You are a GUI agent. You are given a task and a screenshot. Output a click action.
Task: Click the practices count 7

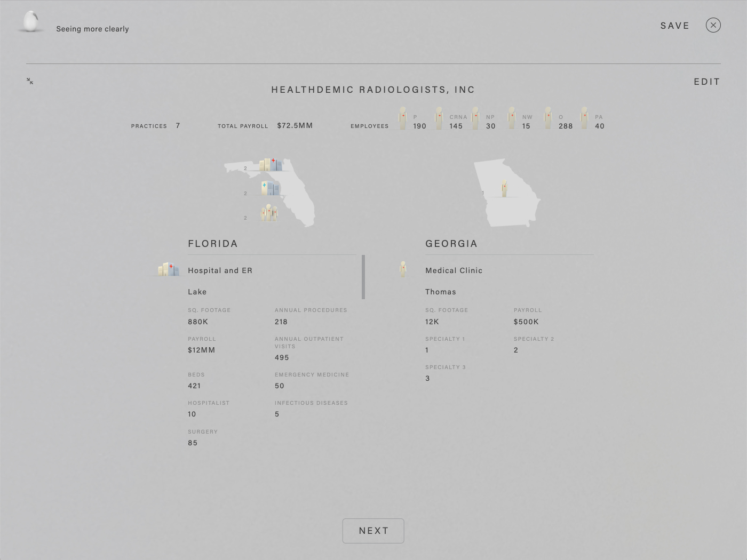pos(178,125)
